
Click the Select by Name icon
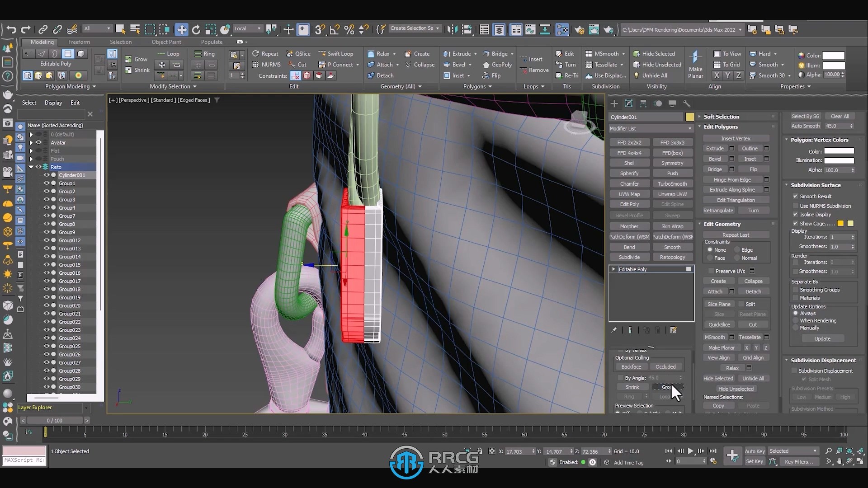[x=135, y=29]
